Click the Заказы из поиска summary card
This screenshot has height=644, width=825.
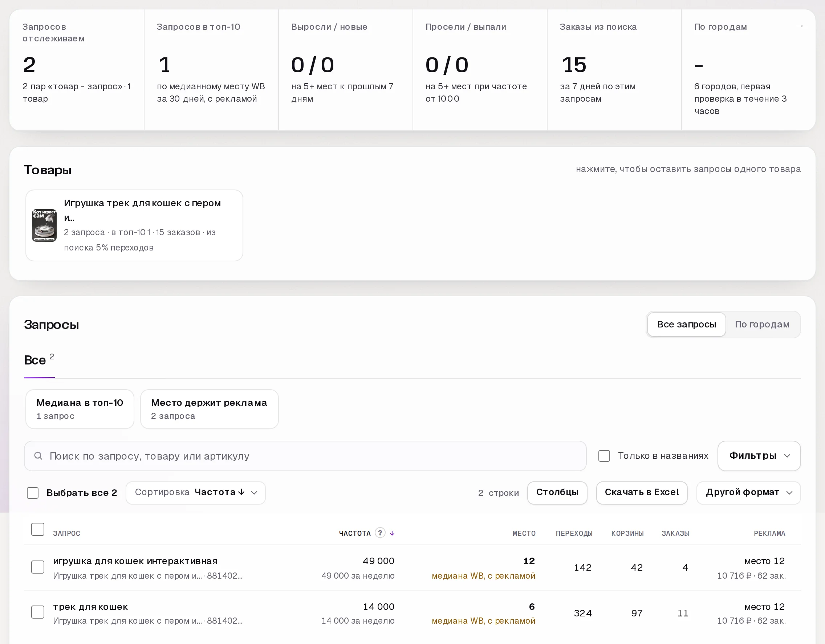click(614, 70)
